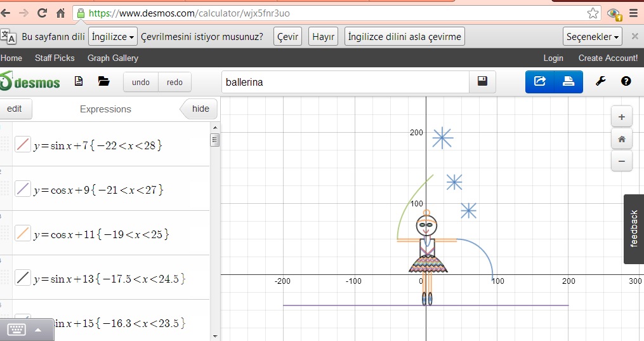This screenshot has width=644, height=341.
Task: Zoom in with the plus button
Action: coord(621,117)
